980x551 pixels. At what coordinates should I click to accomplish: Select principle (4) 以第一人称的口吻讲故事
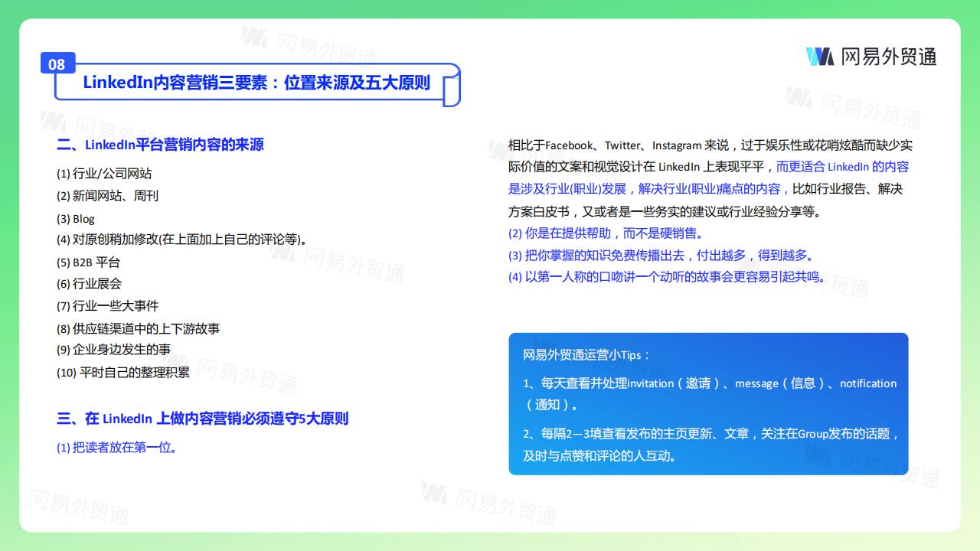point(668,277)
